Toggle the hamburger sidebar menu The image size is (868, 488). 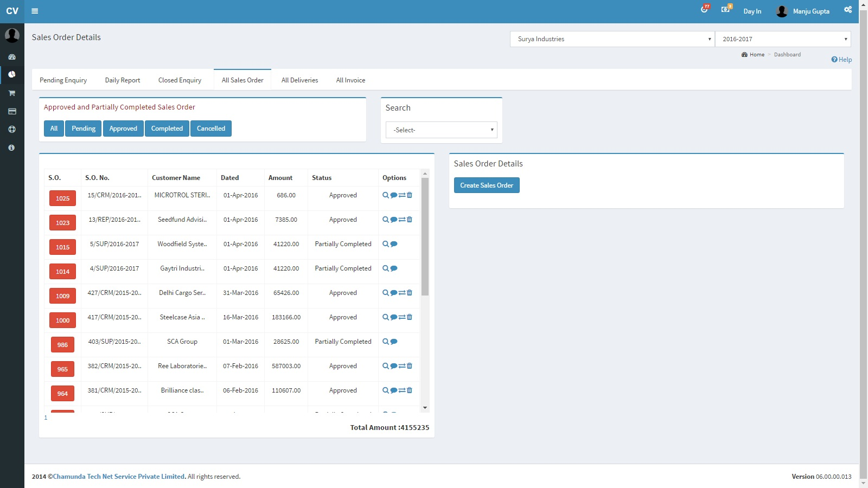point(35,11)
